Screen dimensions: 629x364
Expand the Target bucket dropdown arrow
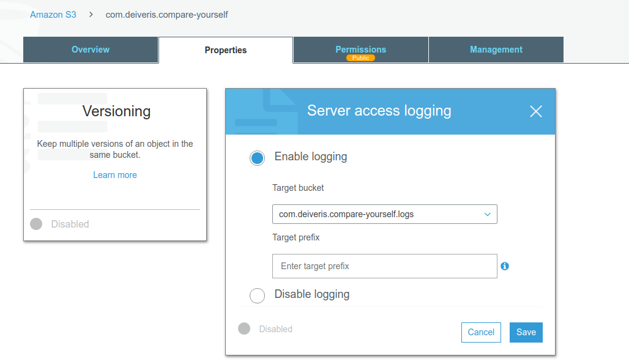[488, 215]
